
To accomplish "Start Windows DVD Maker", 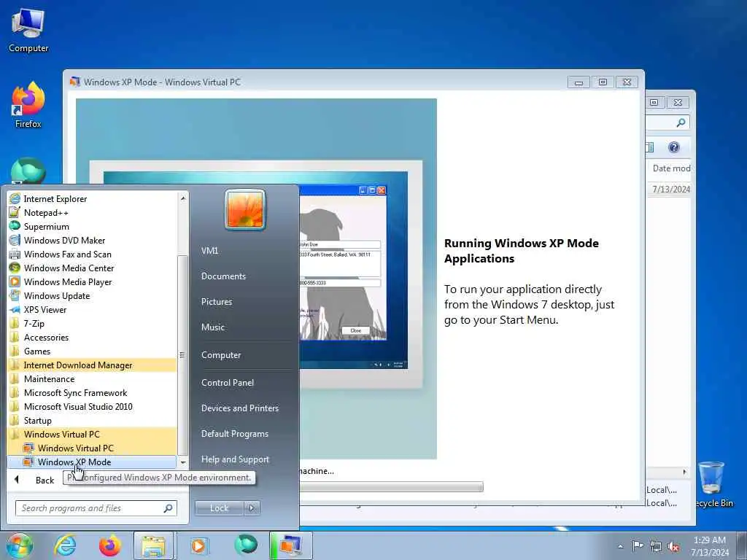I will tap(64, 240).
